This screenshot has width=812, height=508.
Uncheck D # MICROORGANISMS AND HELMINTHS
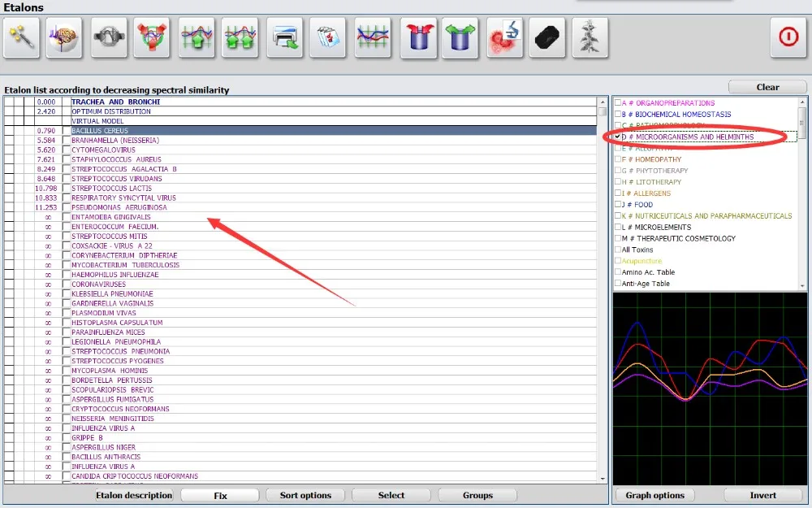point(618,137)
